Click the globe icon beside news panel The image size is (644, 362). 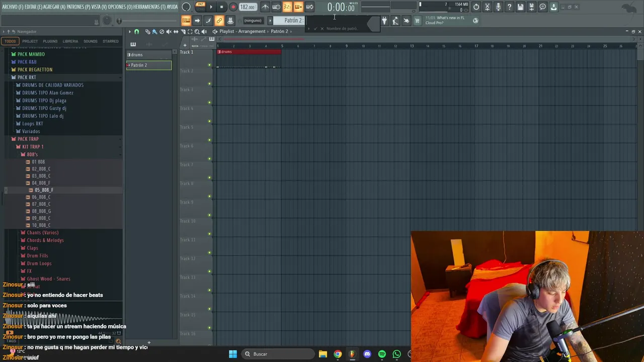[x=475, y=21]
